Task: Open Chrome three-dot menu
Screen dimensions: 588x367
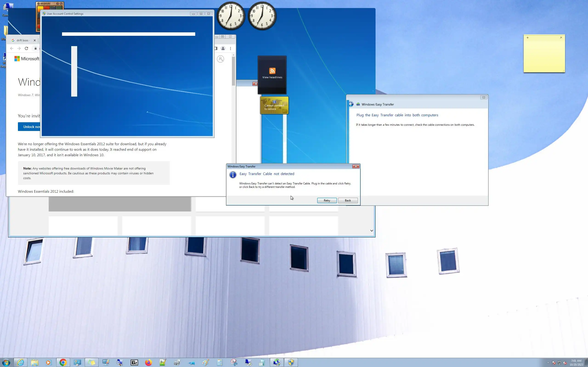Action: 230,48
